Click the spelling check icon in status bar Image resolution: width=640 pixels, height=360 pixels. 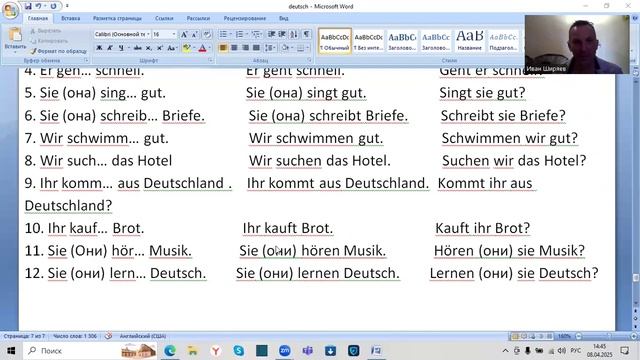point(108,336)
